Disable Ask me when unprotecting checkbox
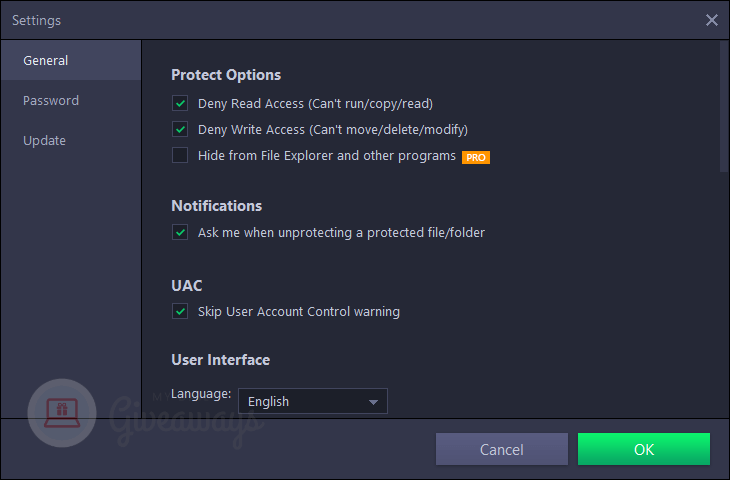The width and height of the screenshot is (730, 480). tap(180, 232)
